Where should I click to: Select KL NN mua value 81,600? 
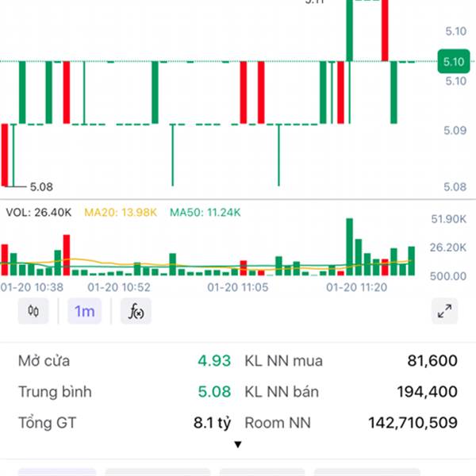click(x=432, y=361)
